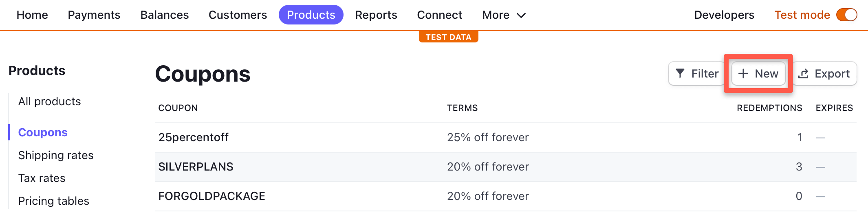Select All products in the sidebar
Screen dimensions: 868x213
50,102
